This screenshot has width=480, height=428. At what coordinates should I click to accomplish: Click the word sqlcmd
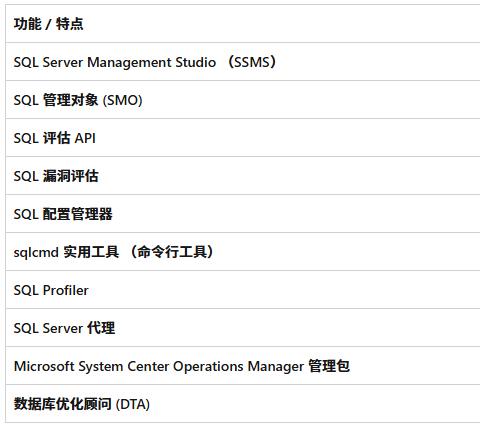pyautogui.click(x=36, y=252)
